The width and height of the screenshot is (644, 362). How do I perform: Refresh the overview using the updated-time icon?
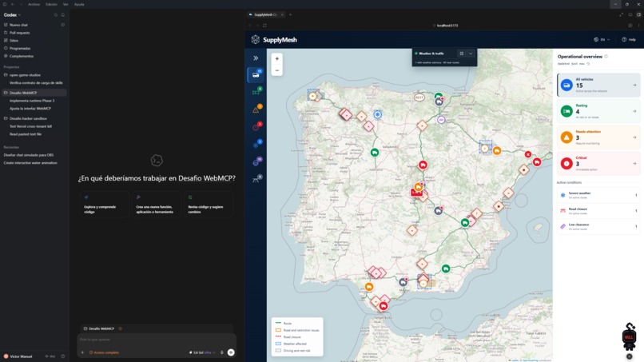(588, 64)
